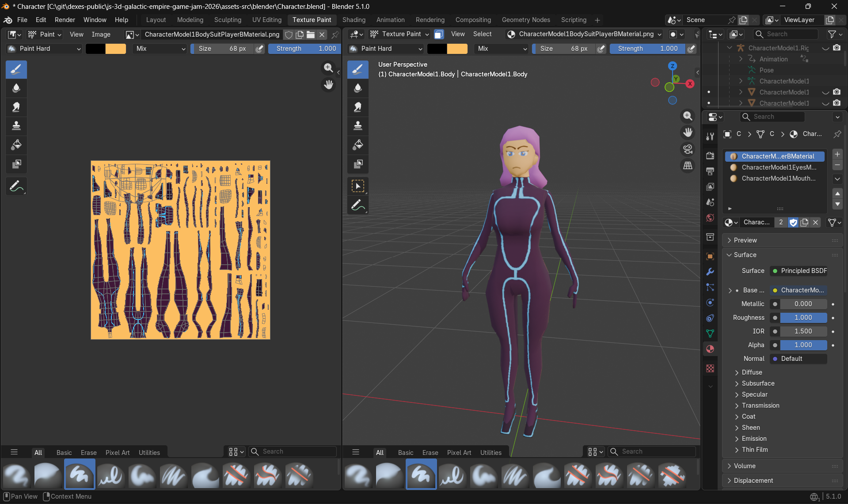Expand the Animation item in the outliner
Screen dimensions: 848x504
tap(741, 59)
